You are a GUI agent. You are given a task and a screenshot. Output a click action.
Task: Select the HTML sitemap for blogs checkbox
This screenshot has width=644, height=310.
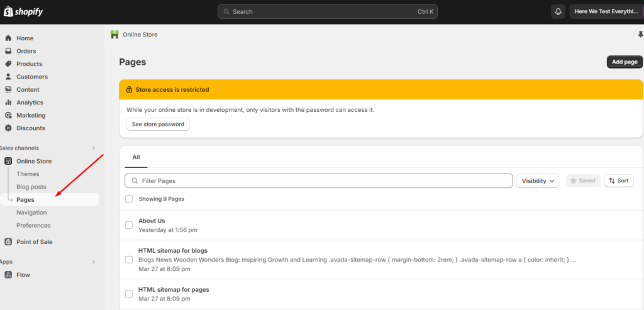(129, 259)
